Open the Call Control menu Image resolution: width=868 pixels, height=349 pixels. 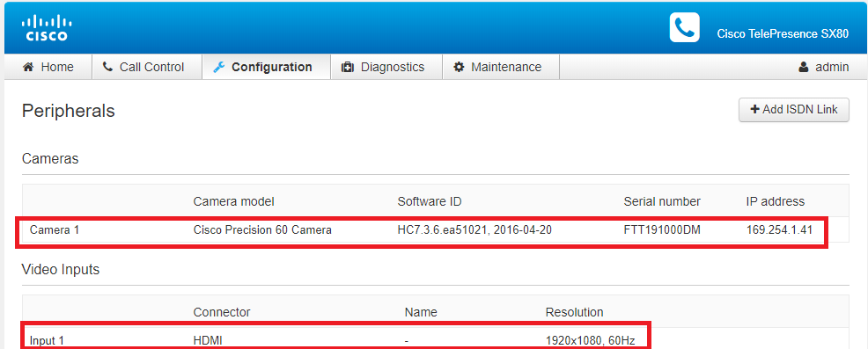(147, 67)
